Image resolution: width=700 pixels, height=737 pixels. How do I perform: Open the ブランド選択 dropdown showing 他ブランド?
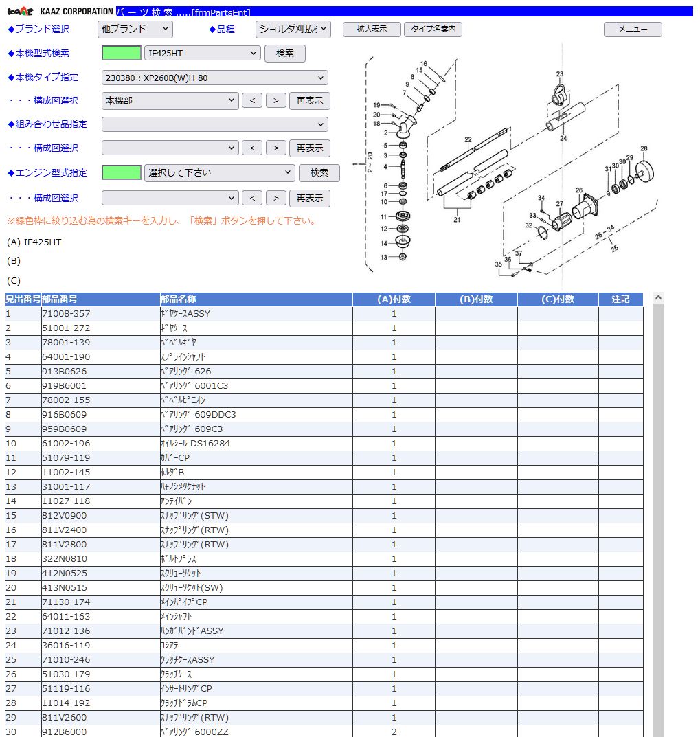pos(135,30)
